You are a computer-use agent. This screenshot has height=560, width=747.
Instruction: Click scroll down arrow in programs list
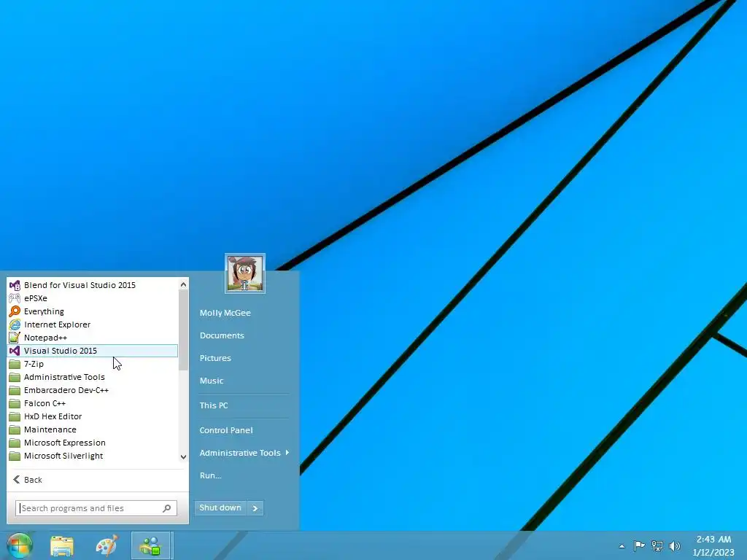click(183, 456)
